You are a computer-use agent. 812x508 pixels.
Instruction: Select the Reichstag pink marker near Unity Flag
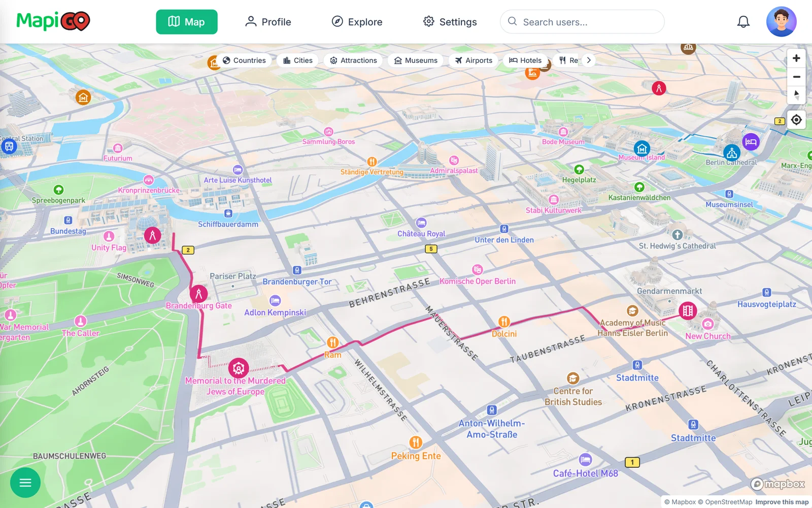pyautogui.click(x=152, y=235)
